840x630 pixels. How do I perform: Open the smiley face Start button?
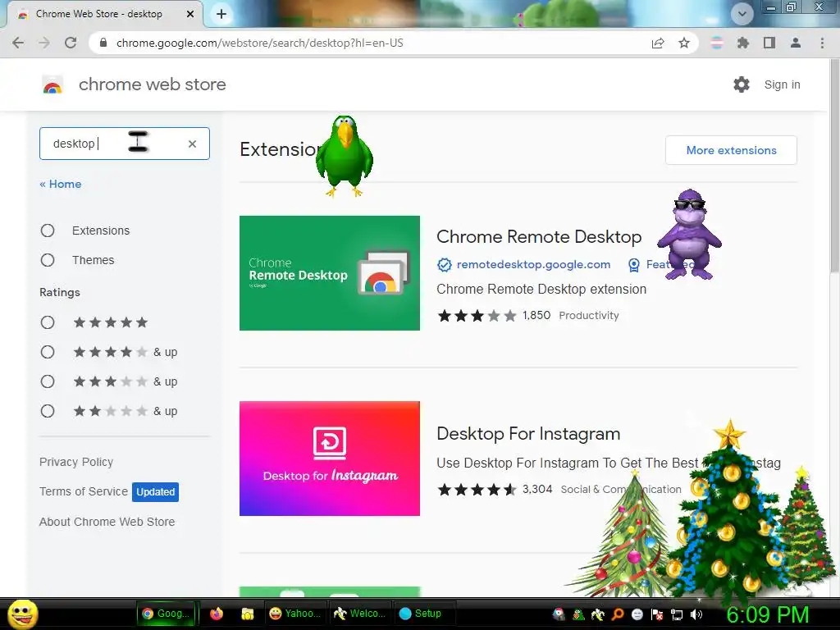point(22,614)
